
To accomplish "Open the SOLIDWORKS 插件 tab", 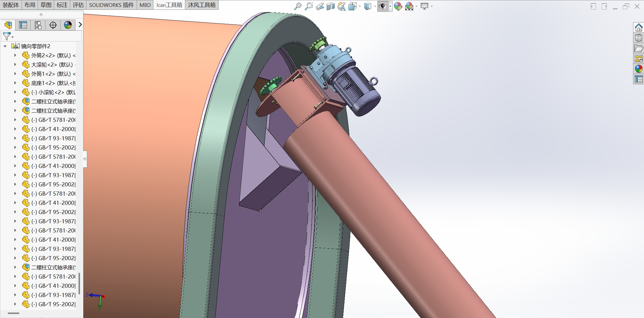I will (x=111, y=5).
